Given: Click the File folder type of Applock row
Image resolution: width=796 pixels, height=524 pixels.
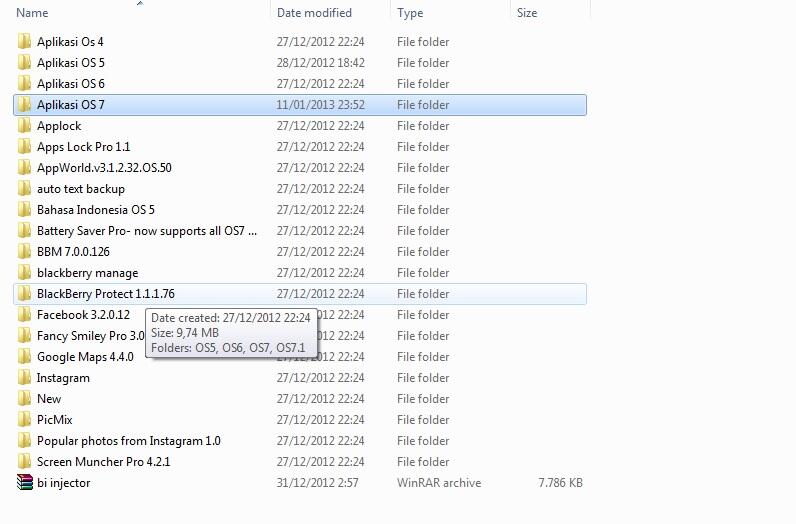Looking at the screenshot, I should point(423,125).
